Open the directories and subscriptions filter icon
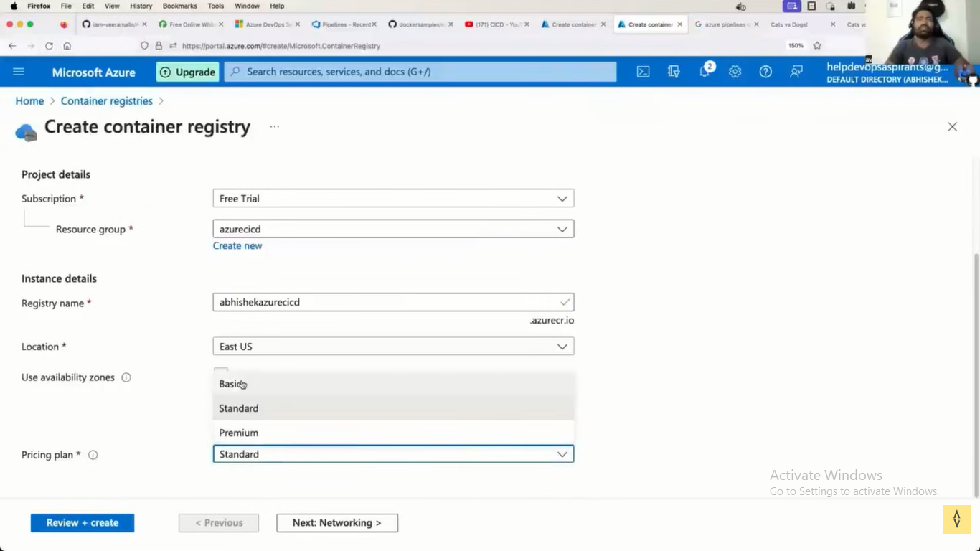This screenshot has width=980, height=551. coord(674,72)
